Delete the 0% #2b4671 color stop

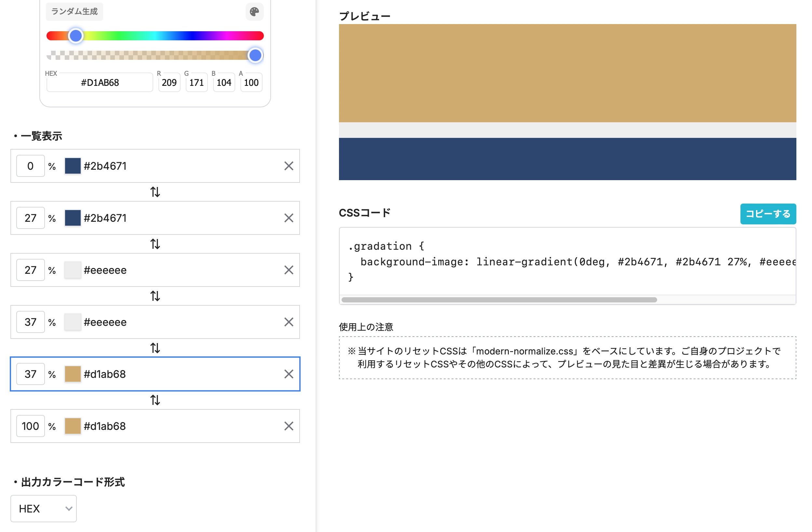point(289,166)
